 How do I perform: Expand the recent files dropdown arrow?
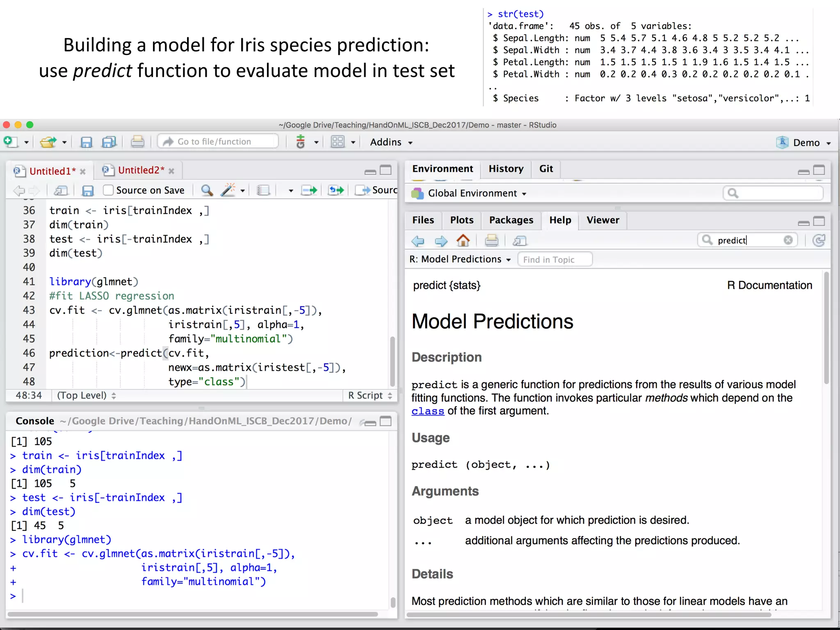[x=64, y=142]
